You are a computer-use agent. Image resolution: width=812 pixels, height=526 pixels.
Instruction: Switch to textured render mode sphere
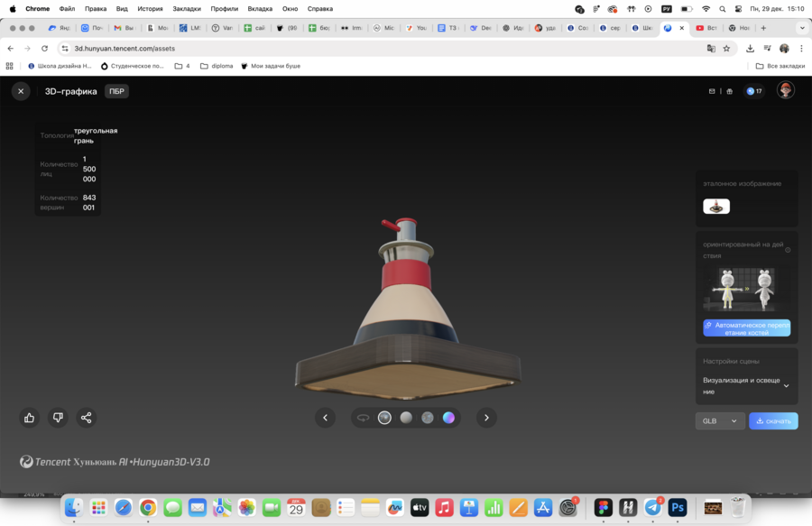pos(384,418)
